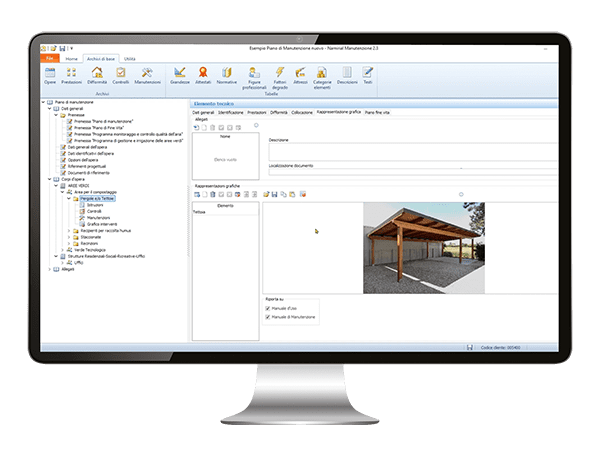This screenshot has height=450, width=600.
Task: Expand the Recipienti per raccolta humus folder
Action: 68,230
